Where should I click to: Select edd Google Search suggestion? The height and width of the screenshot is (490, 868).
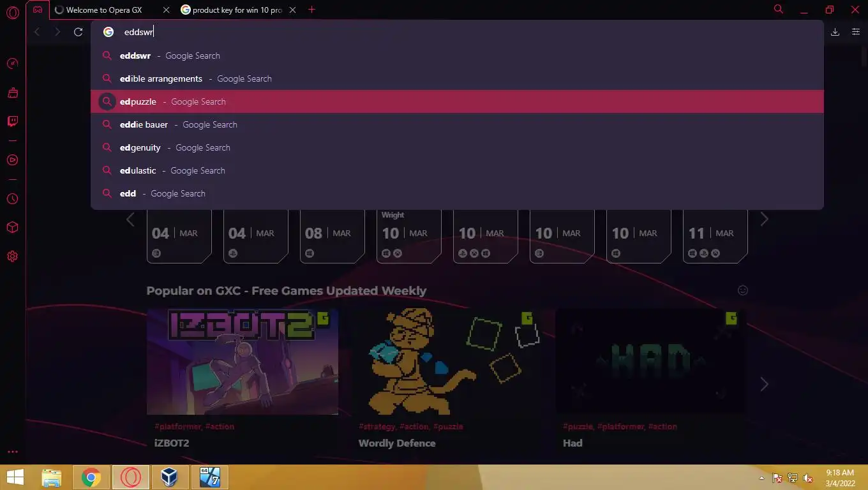(457, 193)
